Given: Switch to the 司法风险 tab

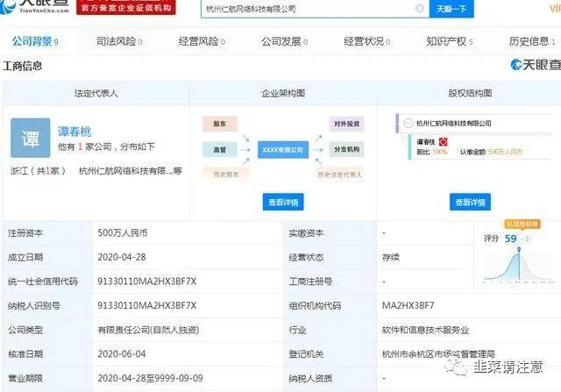Looking at the screenshot, I should tap(114, 41).
